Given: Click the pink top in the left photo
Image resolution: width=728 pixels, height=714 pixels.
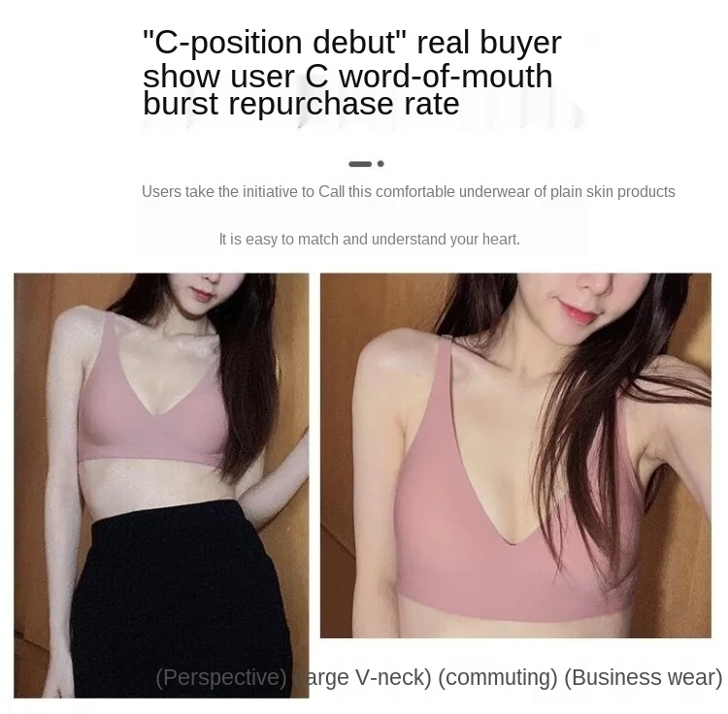Looking at the screenshot, I should coord(153,417).
